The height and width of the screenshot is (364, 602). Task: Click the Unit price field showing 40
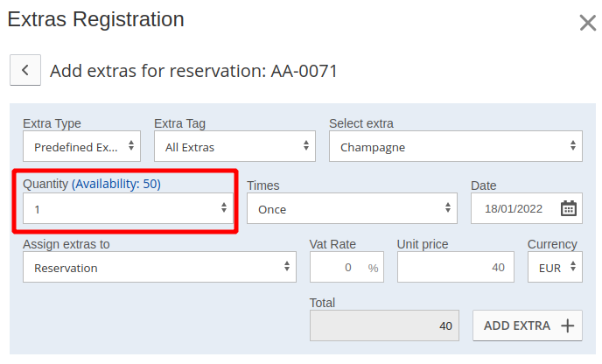453,268
